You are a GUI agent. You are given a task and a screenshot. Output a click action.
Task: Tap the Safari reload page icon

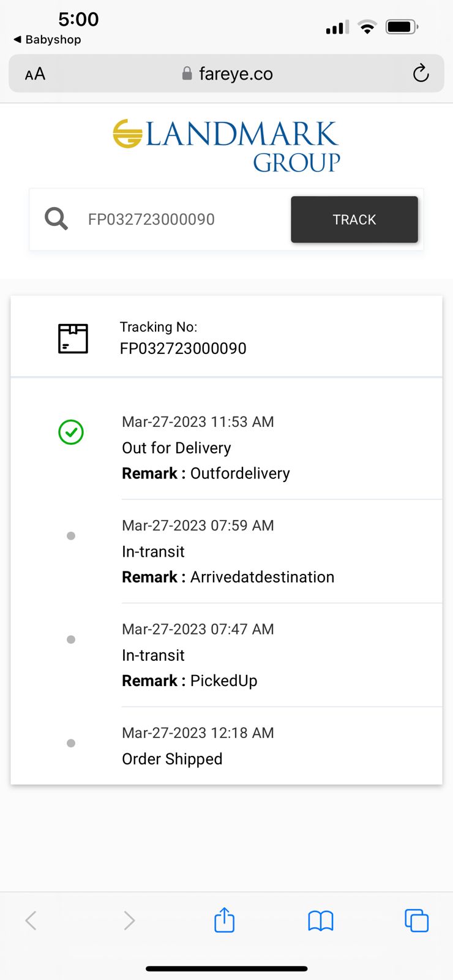[421, 73]
